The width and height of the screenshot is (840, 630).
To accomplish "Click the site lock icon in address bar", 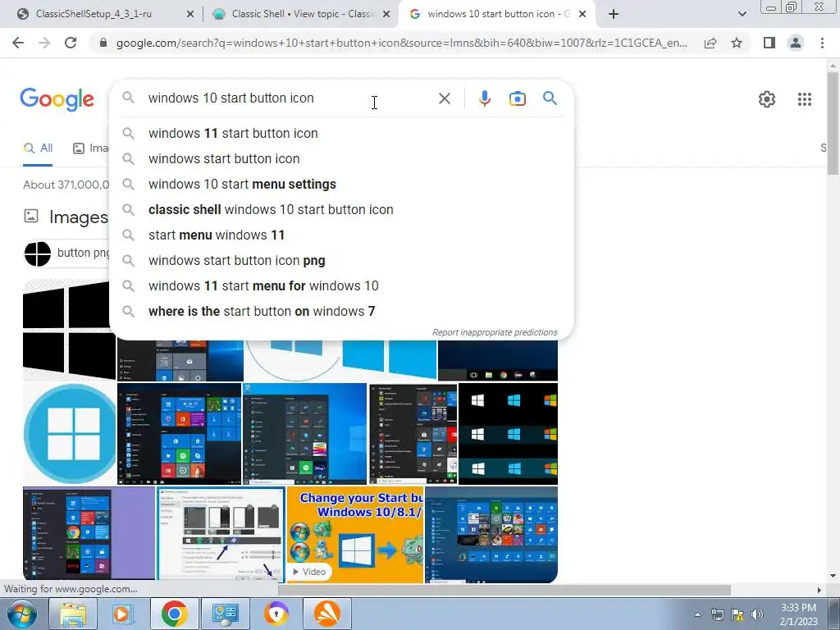I will (104, 43).
